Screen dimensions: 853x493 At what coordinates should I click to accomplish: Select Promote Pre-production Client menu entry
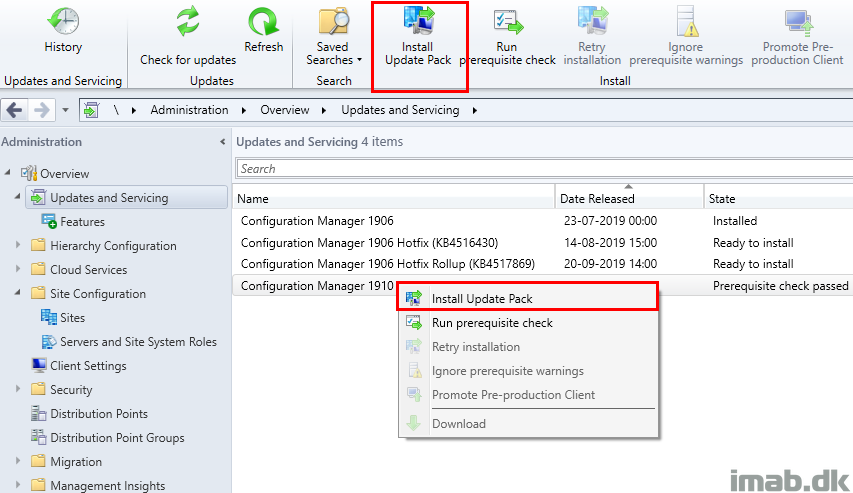point(528,395)
